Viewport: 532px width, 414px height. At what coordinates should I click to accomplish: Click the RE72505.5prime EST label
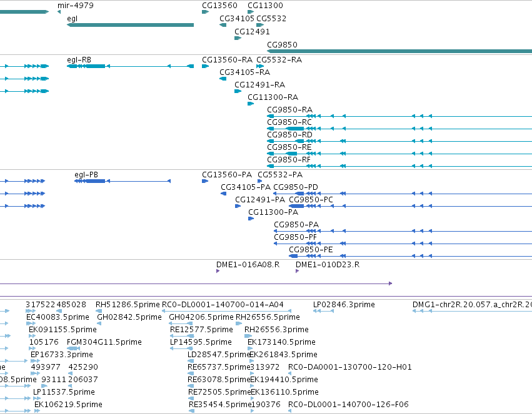219,392
